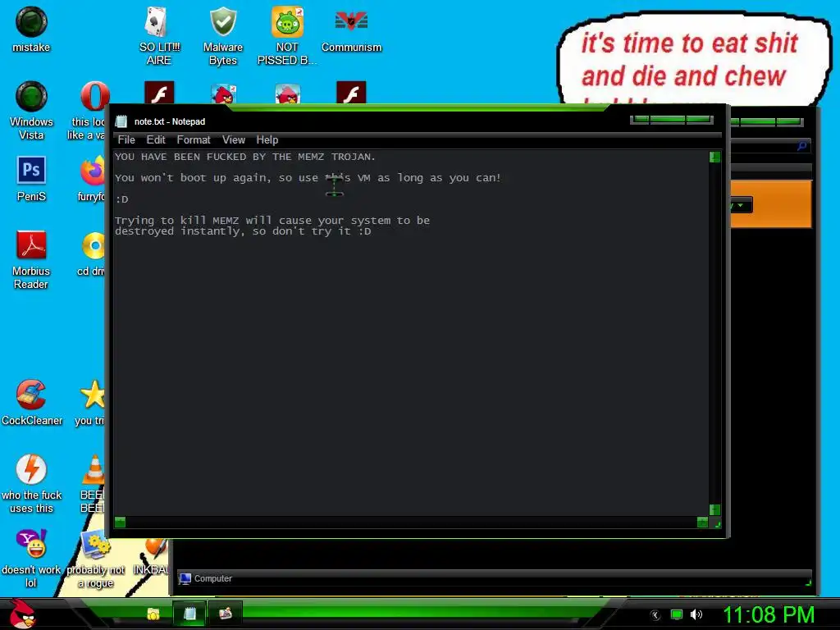Image resolution: width=840 pixels, height=630 pixels.
Task: Open the Help menu in Notepad
Action: point(267,139)
